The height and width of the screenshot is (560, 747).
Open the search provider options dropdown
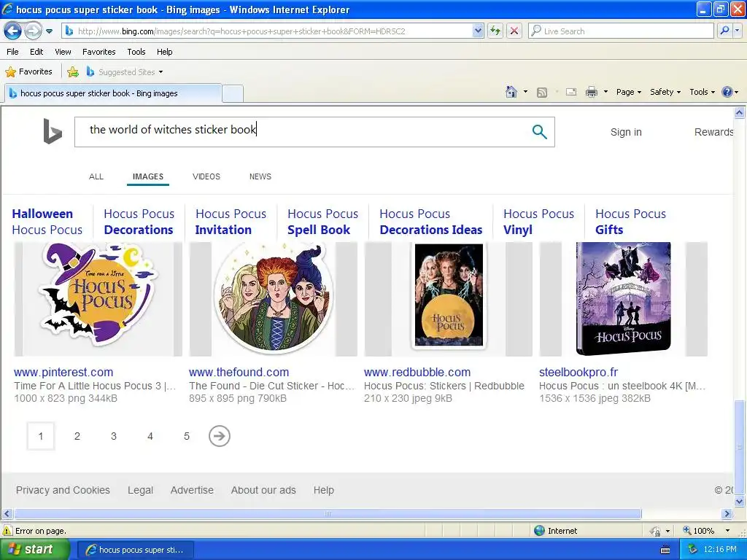(738, 31)
